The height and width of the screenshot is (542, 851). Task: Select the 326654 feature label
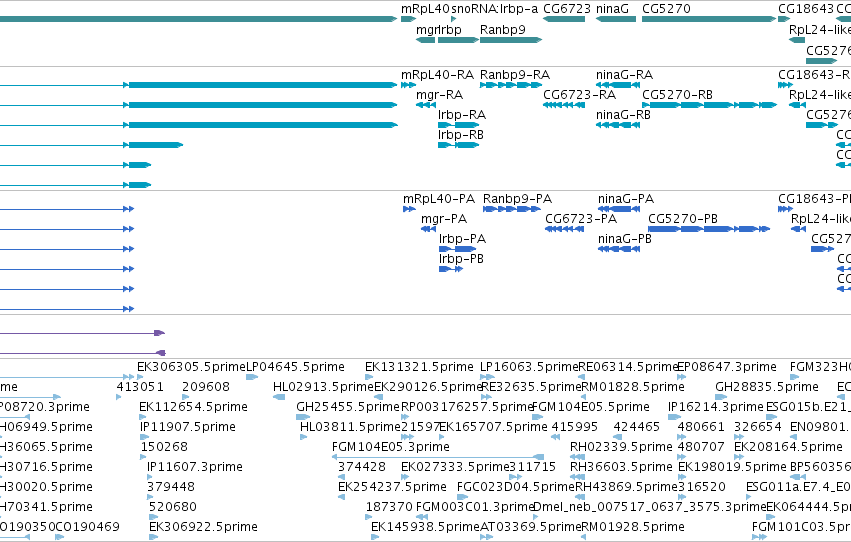pos(758,427)
